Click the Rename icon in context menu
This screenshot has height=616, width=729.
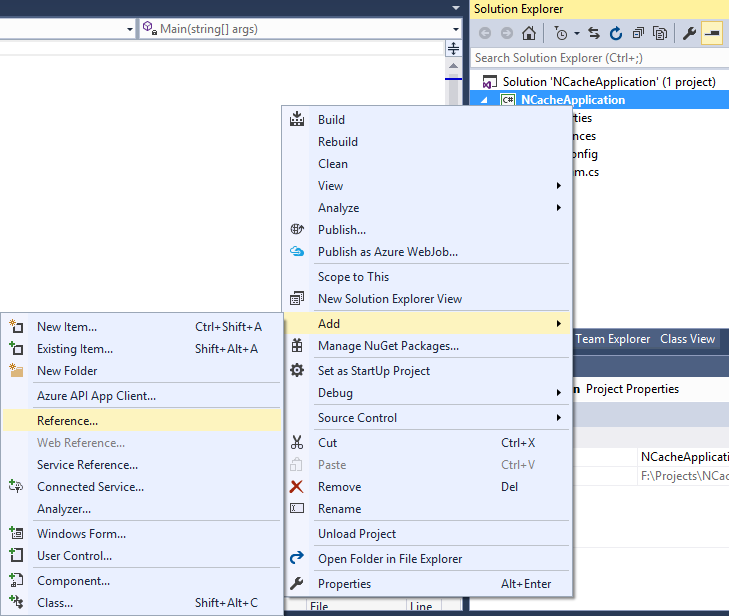[x=297, y=508]
